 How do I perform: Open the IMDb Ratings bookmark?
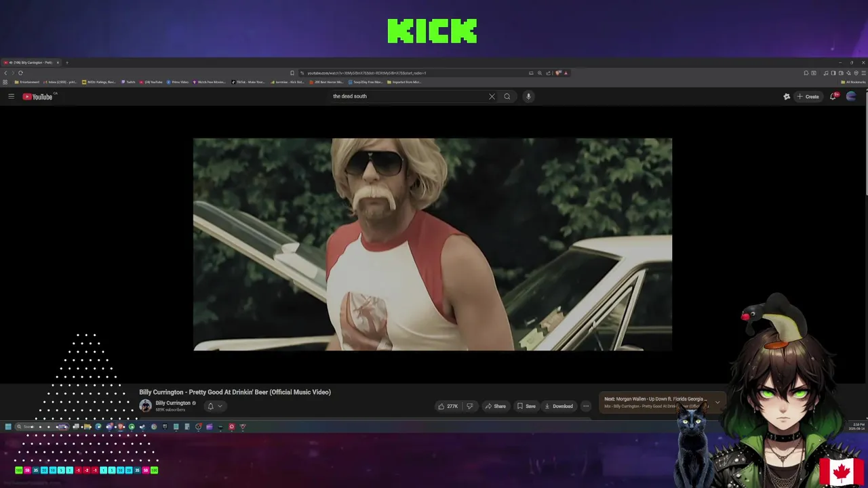99,82
